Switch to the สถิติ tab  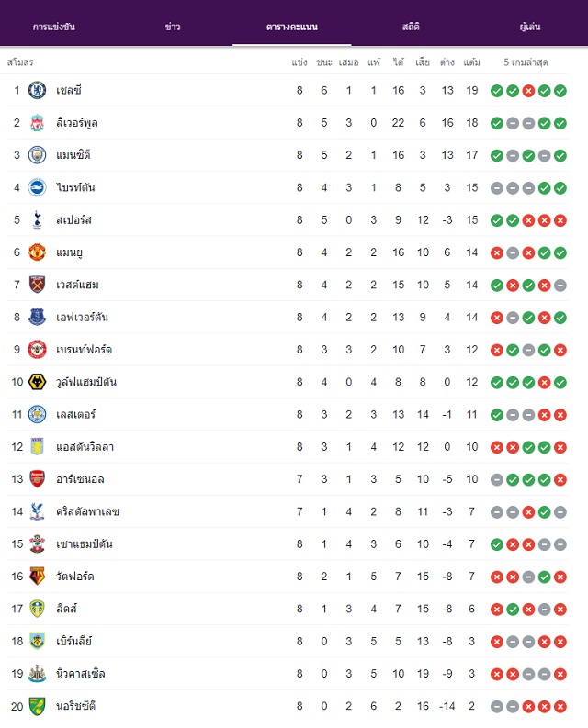click(x=411, y=27)
